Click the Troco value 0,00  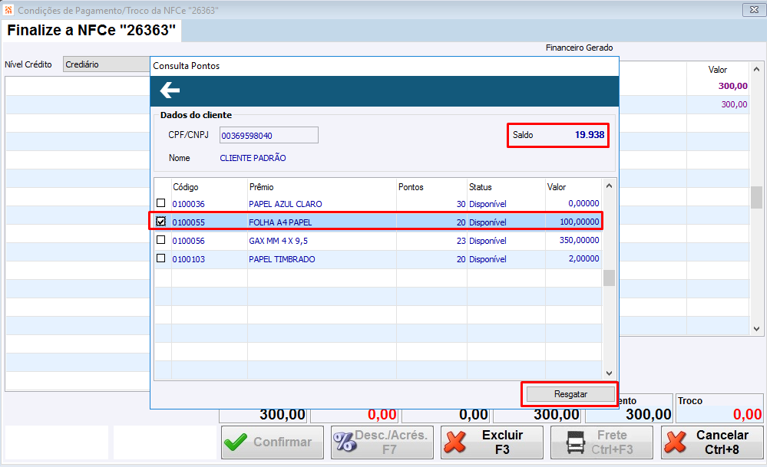747,415
